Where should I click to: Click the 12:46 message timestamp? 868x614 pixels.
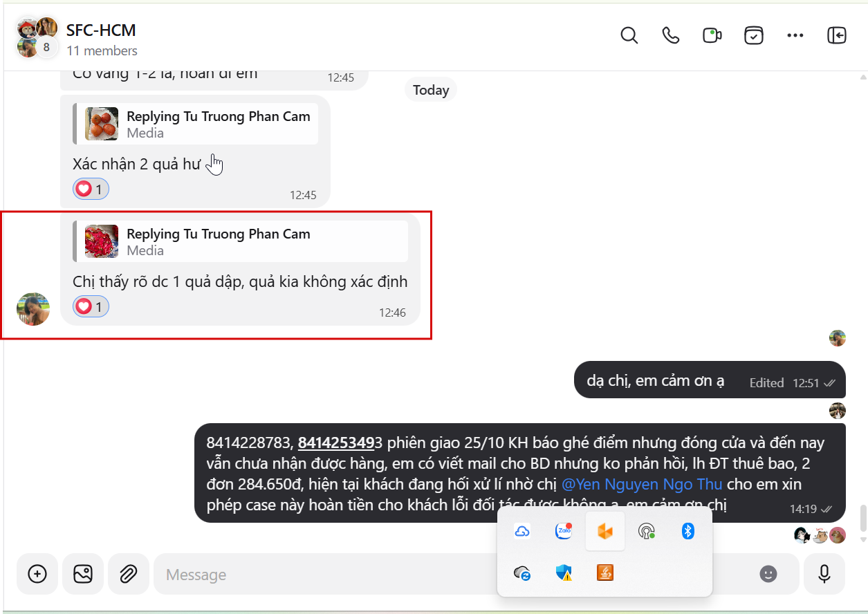pyautogui.click(x=392, y=313)
